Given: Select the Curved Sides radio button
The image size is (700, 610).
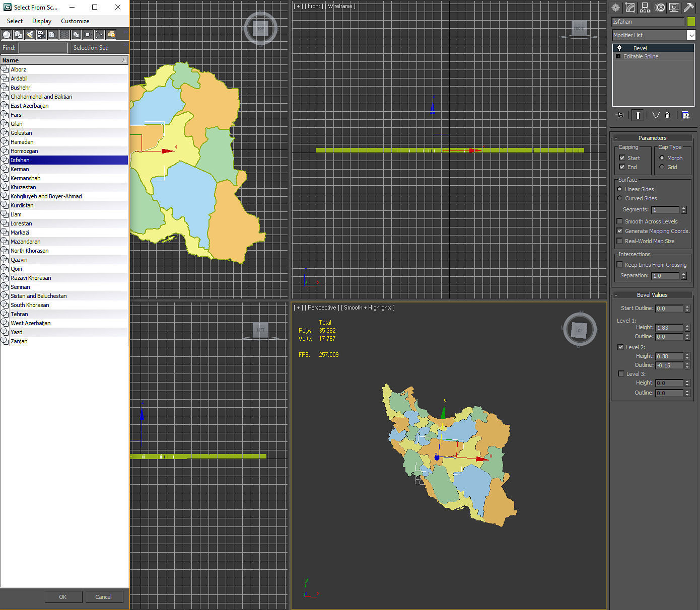Looking at the screenshot, I should coord(620,198).
